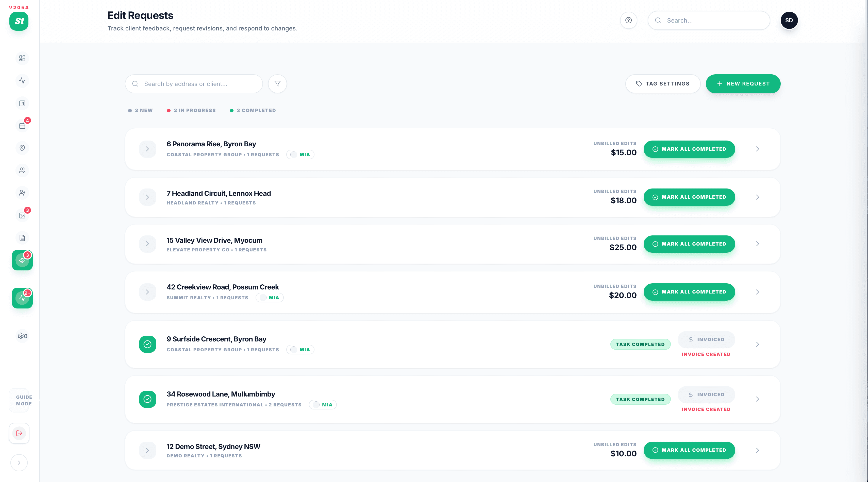The height and width of the screenshot is (482, 868).
Task: Open details arrow for 9 Surfside Crescent
Action: [x=758, y=344]
